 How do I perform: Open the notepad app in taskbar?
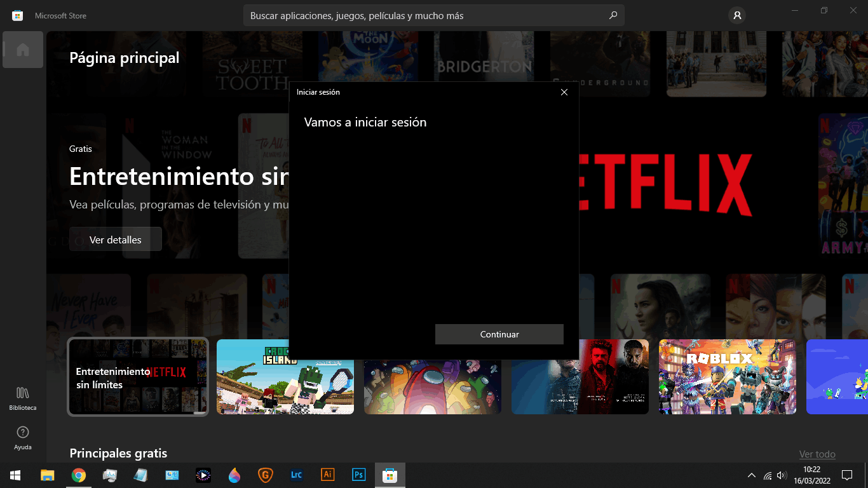coord(140,475)
